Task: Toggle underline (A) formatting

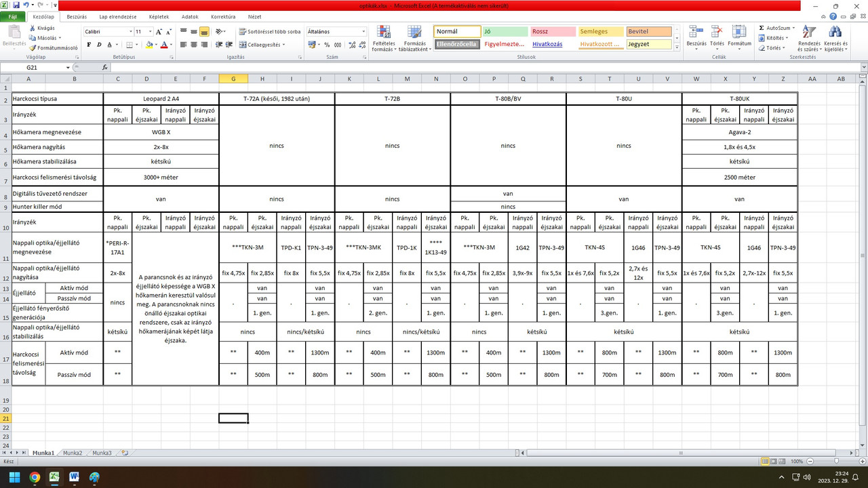Action: (110, 45)
